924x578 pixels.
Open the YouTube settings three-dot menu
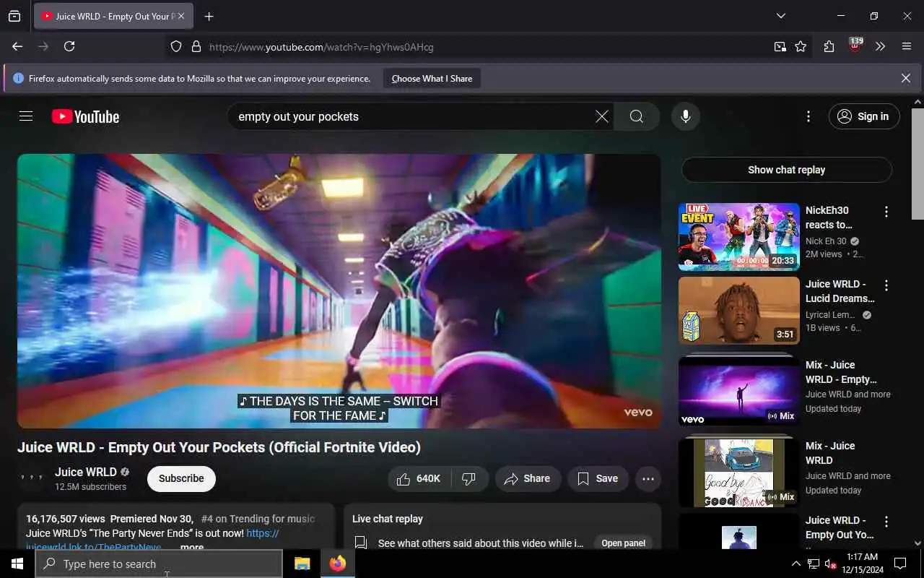click(x=808, y=116)
